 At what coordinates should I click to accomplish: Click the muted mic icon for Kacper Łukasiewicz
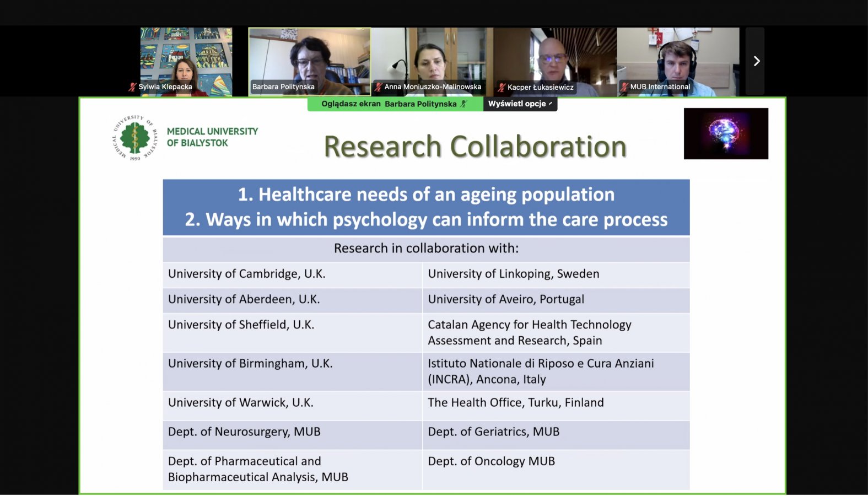502,87
